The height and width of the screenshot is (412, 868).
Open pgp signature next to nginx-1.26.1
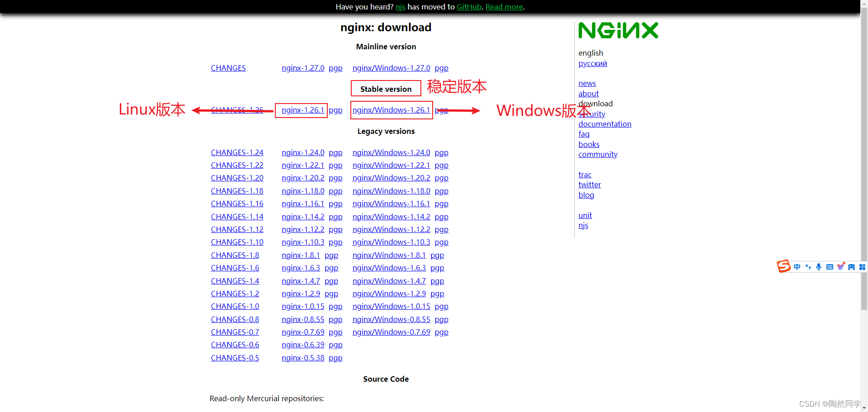[335, 110]
